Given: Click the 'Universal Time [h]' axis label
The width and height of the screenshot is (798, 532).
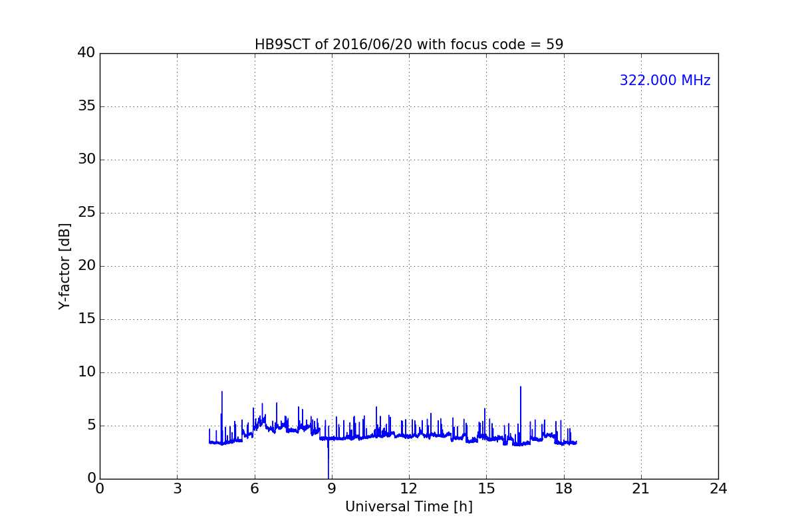Looking at the screenshot, I should pos(409,507).
